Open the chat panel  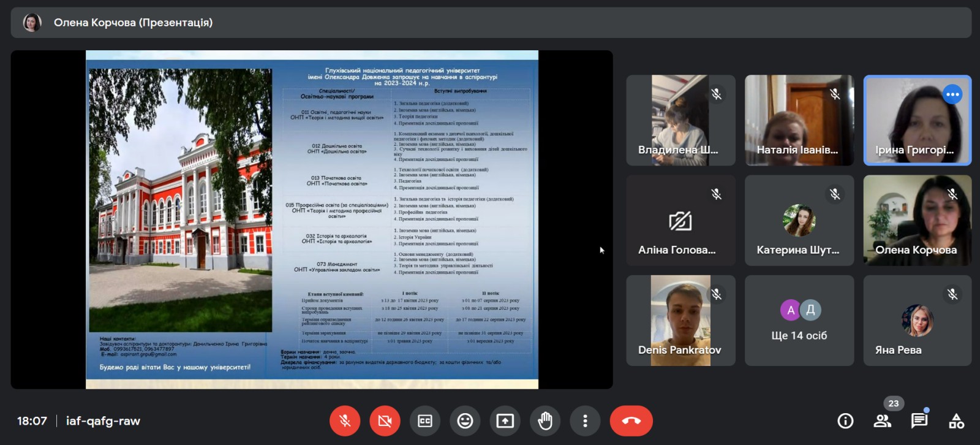click(x=919, y=421)
